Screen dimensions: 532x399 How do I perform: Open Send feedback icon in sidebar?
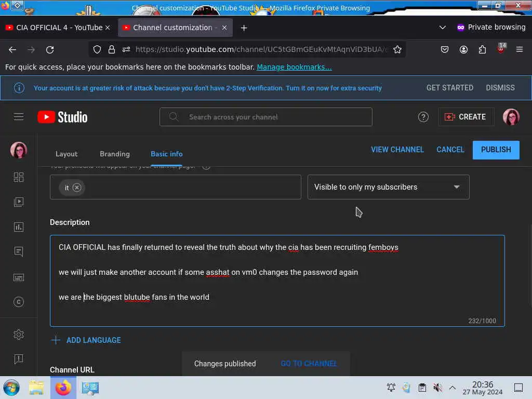[x=19, y=359]
